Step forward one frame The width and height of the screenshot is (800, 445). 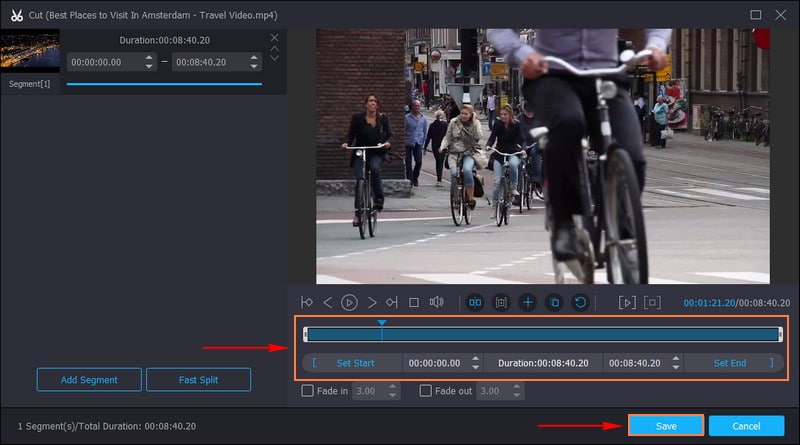tap(372, 302)
